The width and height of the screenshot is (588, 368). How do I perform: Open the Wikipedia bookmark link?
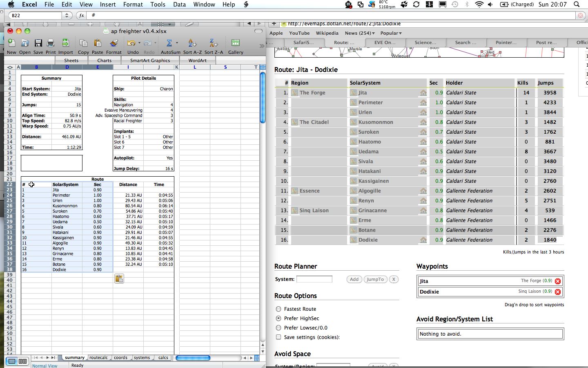tap(327, 33)
